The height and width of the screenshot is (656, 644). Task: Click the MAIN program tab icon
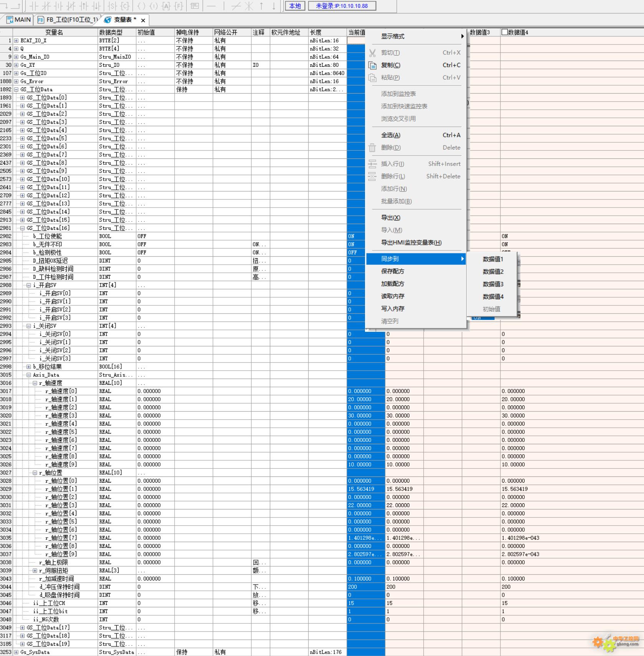pyautogui.click(x=10, y=20)
